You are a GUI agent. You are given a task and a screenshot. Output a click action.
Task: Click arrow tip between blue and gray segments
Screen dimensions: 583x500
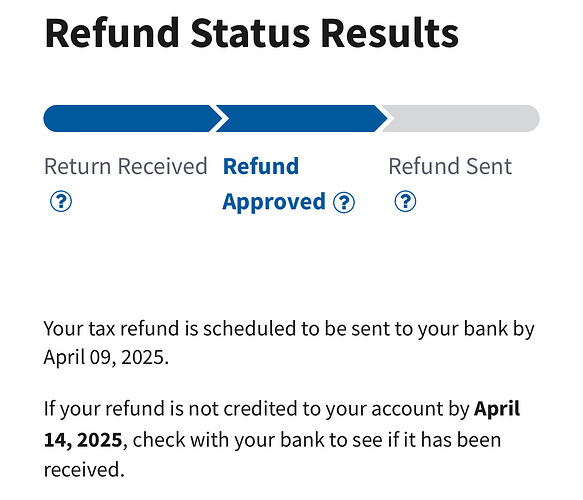tap(384, 119)
